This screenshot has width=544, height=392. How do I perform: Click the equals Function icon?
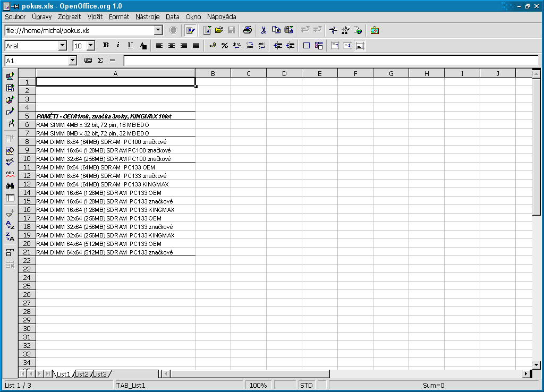pyautogui.click(x=113, y=61)
